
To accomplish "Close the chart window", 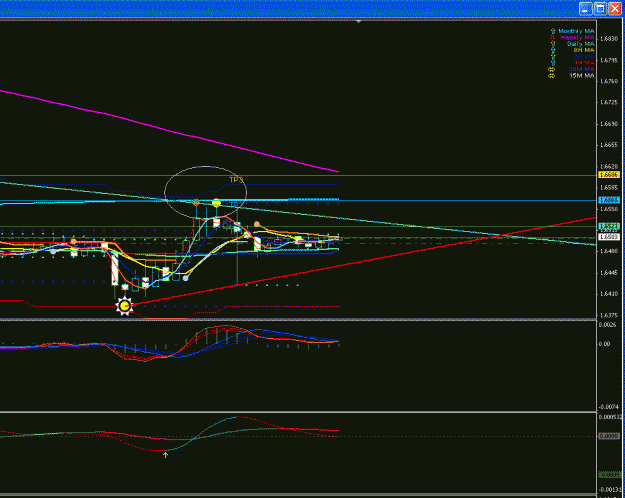I will pyautogui.click(x=615, y=8).
